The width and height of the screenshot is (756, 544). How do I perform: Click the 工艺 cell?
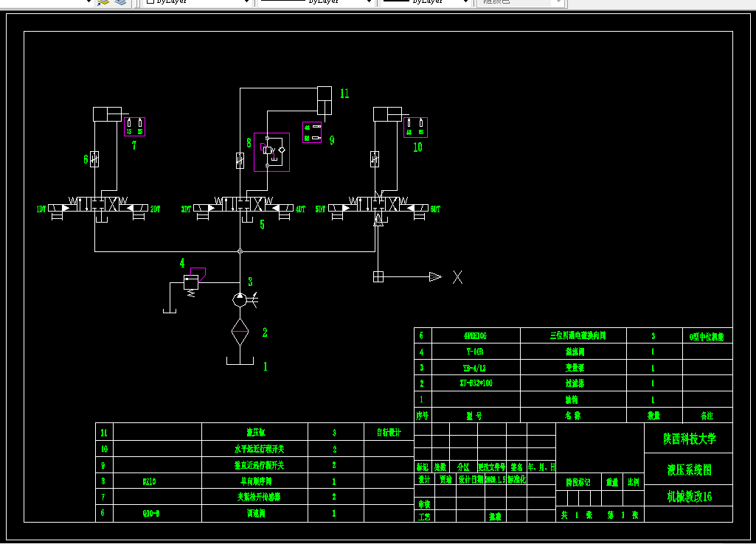[x=424, y=517]
